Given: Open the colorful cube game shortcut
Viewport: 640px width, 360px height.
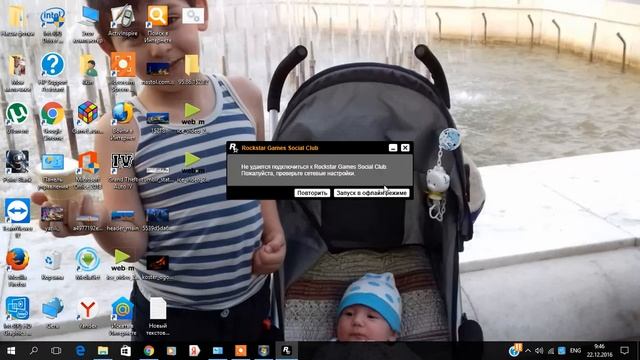Looking at the screenshot, I should coord(87,118).
